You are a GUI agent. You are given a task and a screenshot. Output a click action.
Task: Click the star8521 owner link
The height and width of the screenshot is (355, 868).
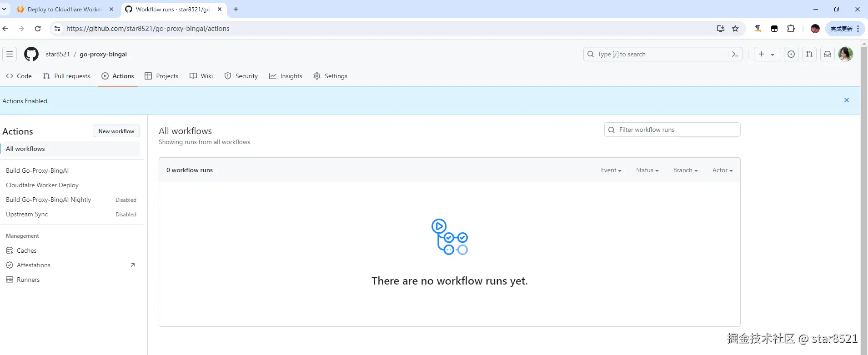(58, 54)
